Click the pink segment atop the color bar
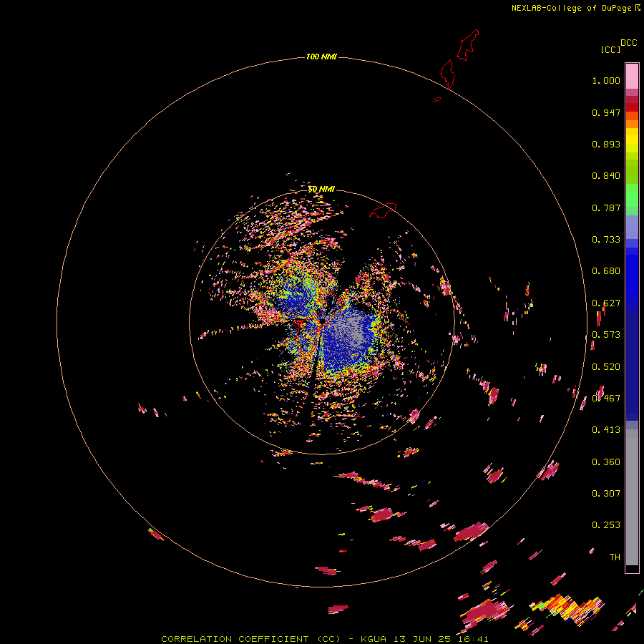644x644 pixels. tap(632, 77)
